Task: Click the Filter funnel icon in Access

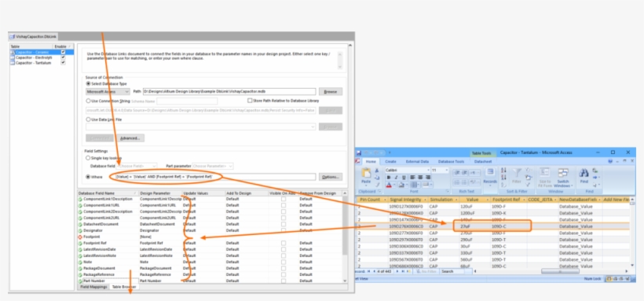Action: click(x=517, y=173)
